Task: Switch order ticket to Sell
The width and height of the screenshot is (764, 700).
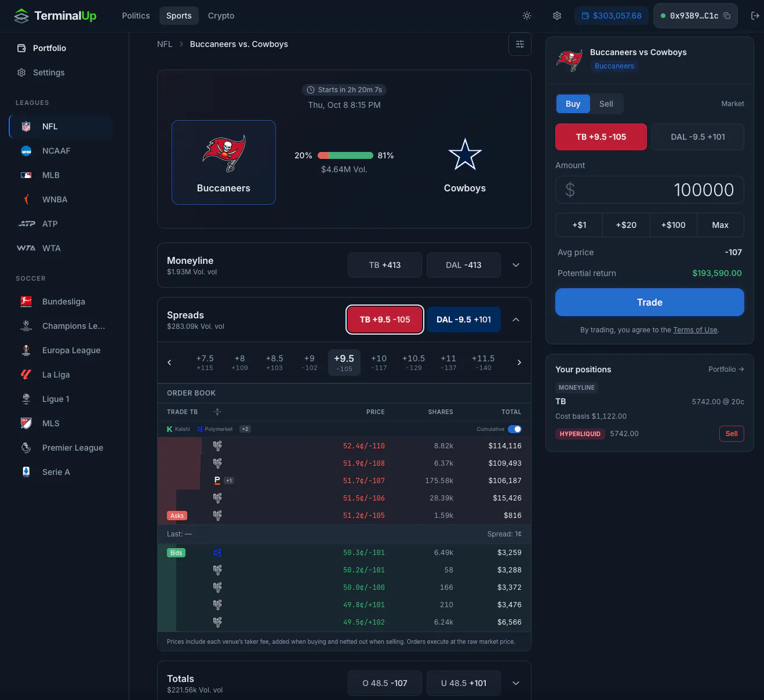Action: point(606,104)
